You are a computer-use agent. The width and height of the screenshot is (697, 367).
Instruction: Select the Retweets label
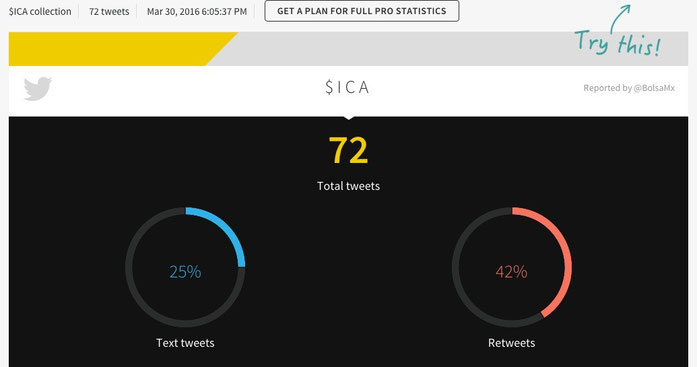[x=512, y=343]
